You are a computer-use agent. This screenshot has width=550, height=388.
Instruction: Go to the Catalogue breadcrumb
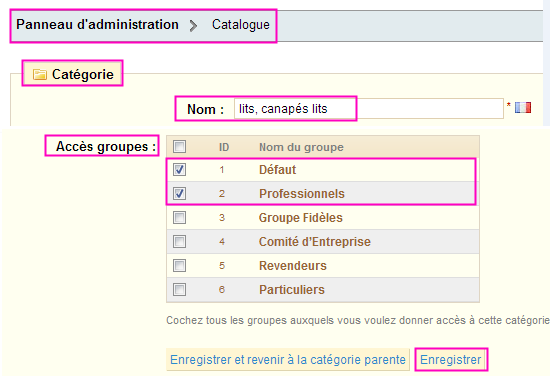[241, 25]
